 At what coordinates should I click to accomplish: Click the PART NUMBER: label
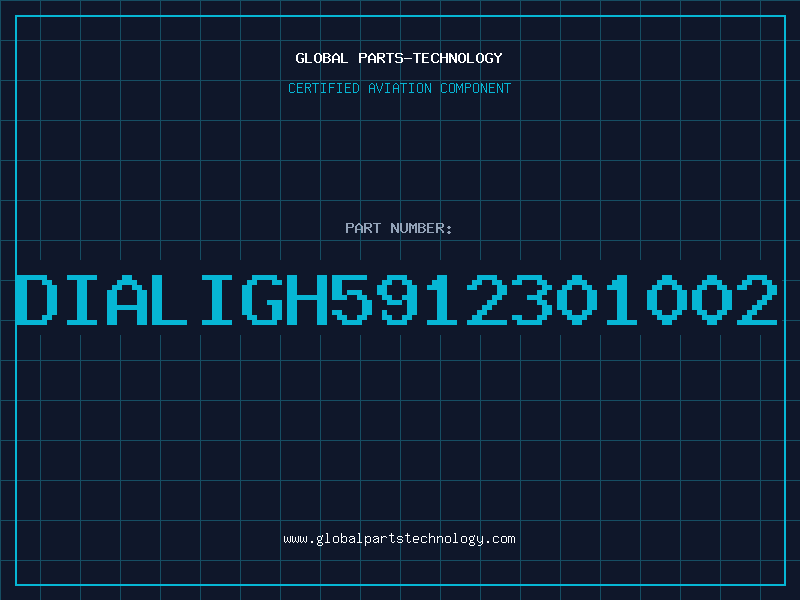pyautogui.click(x=399, y=228)
